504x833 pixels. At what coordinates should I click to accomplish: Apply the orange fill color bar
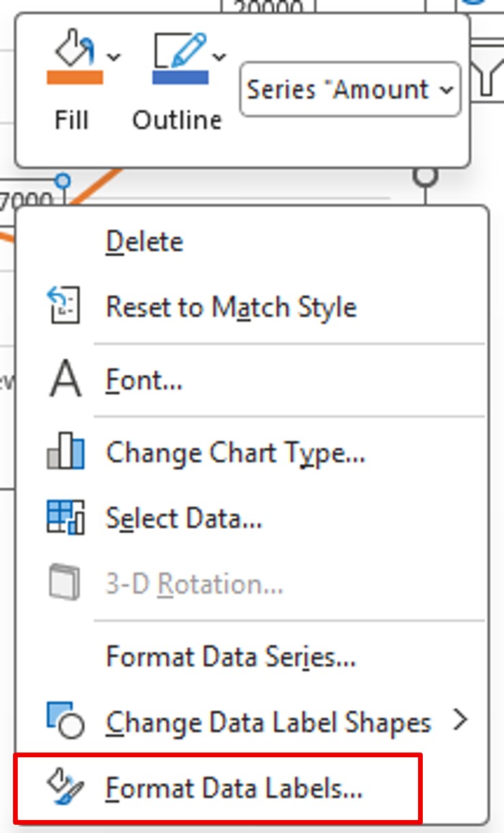pyautogui.click(x=75, y=77)
